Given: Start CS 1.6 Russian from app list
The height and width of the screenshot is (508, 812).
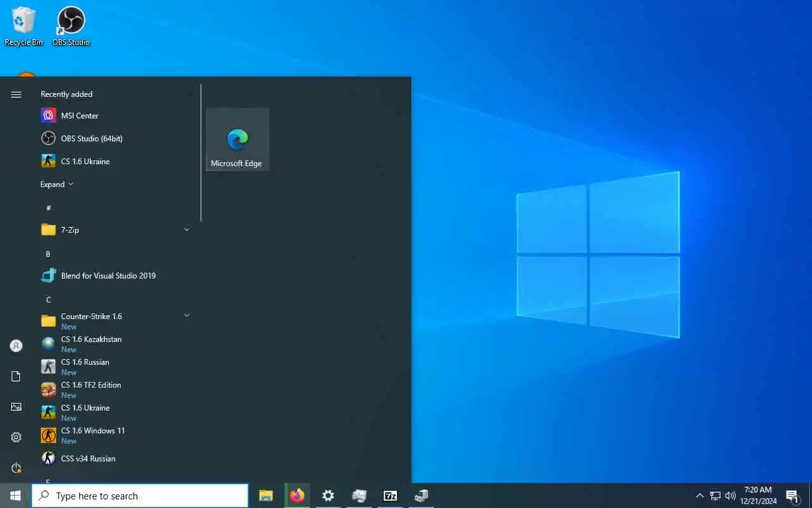Looking at the screenshot, I should [x=114, y=366].
